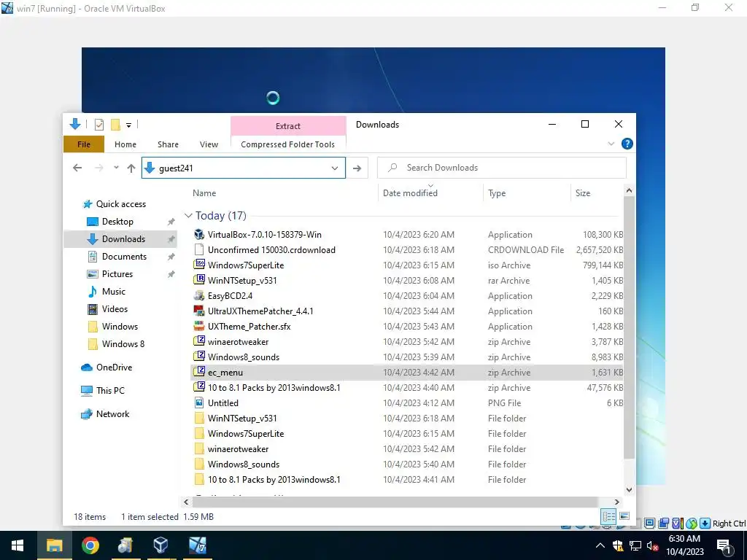Sort by the Name column header
The image size is (747, 560).
204,192
